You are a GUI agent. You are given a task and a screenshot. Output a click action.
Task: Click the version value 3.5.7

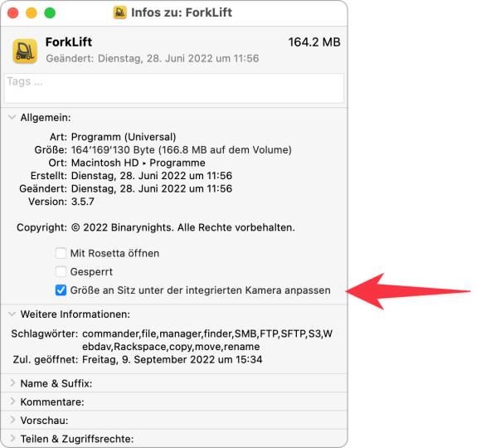pos(83,202)
